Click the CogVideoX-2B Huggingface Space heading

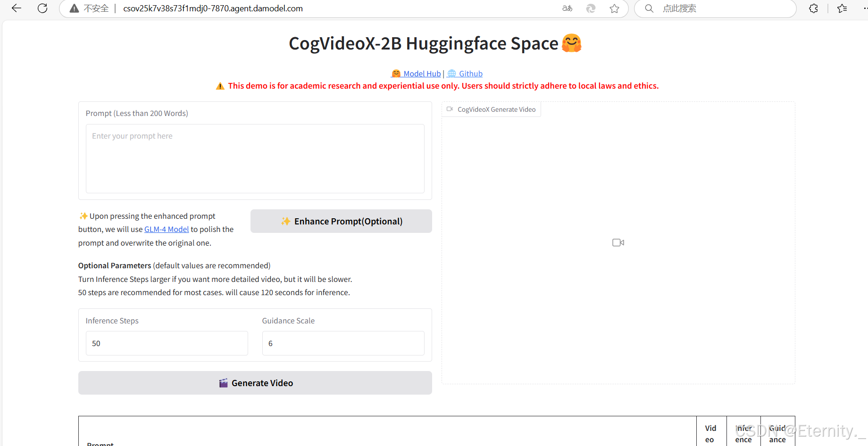pyautogui.click(x=435, y=43)
